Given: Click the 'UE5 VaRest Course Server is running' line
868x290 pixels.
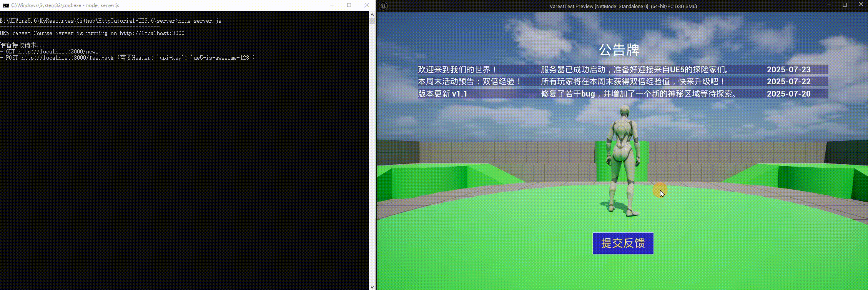Looking at the screenshot, I should 92,33.
